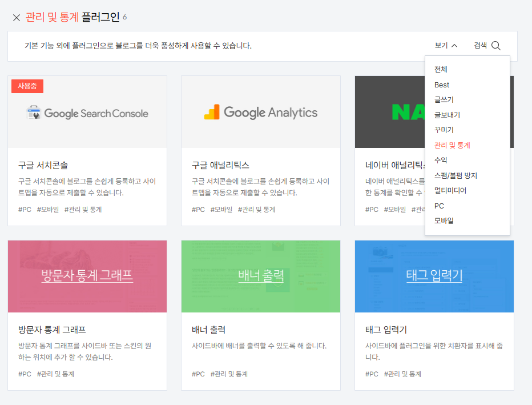Click #PC tag on 배너 출력 card
This screenshot has height=405, width=532.
click(198, 374)
